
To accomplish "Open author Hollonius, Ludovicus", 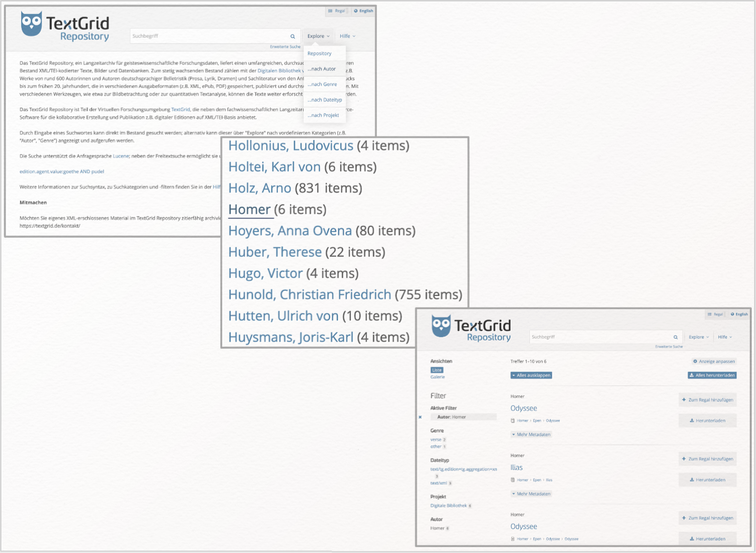I will pyautogui.click(x=291, y=145).
